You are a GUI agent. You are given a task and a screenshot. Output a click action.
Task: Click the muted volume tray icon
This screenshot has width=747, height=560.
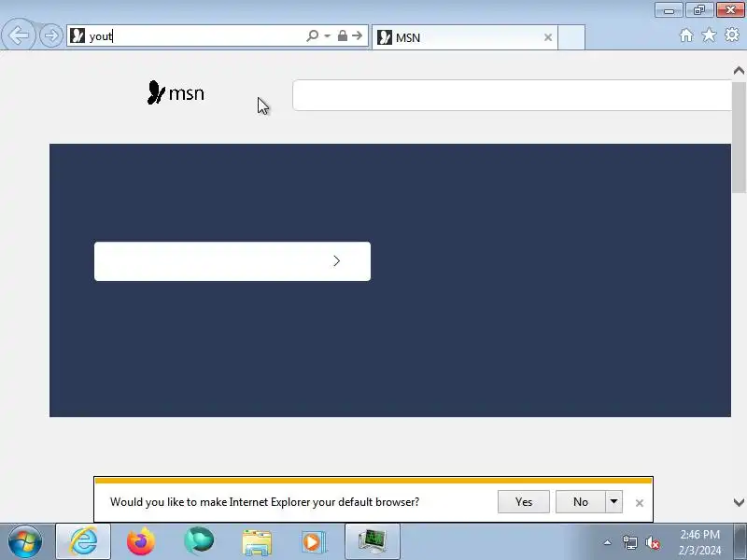pyautogui.click(x=653, y=542)
